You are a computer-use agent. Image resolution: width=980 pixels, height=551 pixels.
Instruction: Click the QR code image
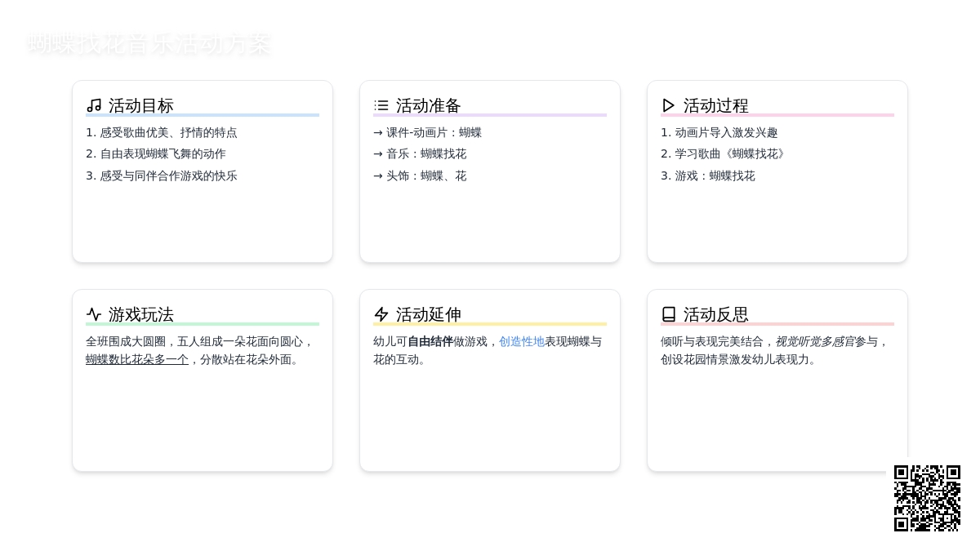[927, 498]
